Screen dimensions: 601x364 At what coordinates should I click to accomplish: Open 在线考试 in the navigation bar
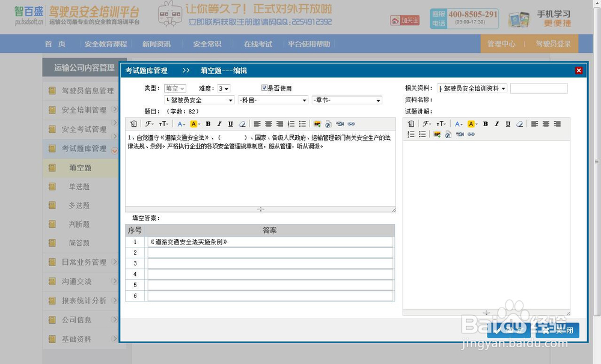click(x=258, y=44)
